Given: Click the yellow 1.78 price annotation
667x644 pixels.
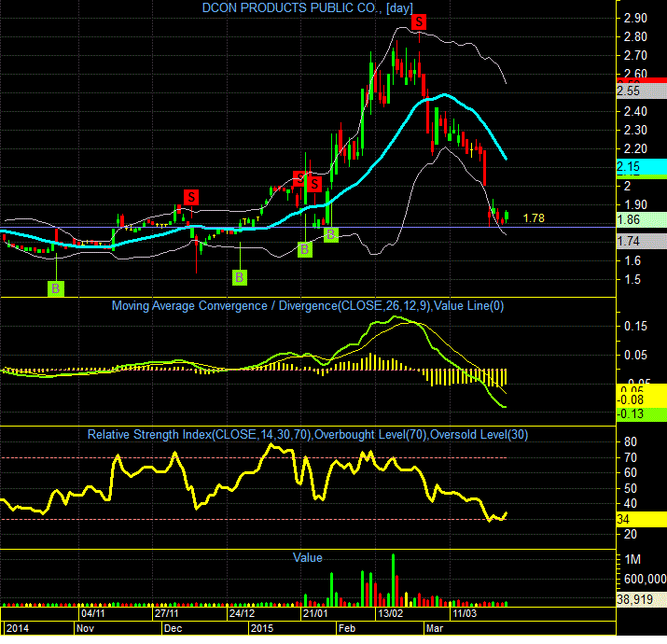Looking at the screenshot, I should coord(534,218).
